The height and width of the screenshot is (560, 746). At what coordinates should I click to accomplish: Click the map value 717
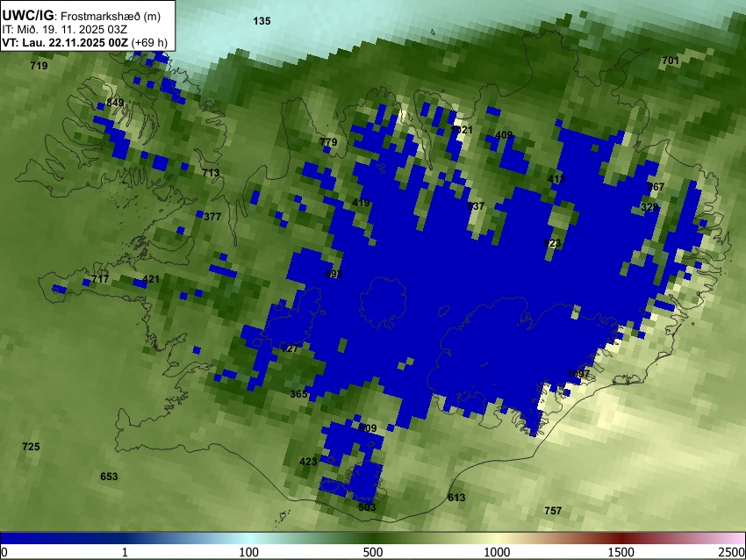[100, 279]
